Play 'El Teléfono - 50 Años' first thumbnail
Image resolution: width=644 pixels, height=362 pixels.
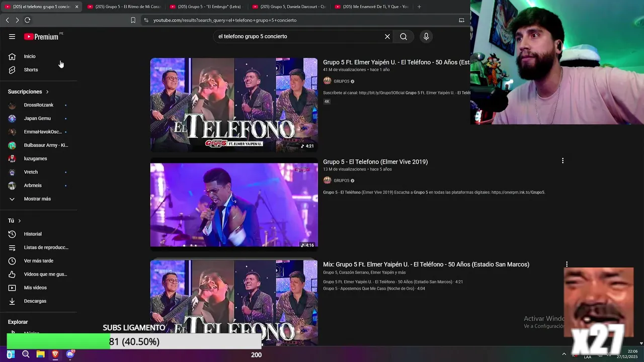click(234, 105)
